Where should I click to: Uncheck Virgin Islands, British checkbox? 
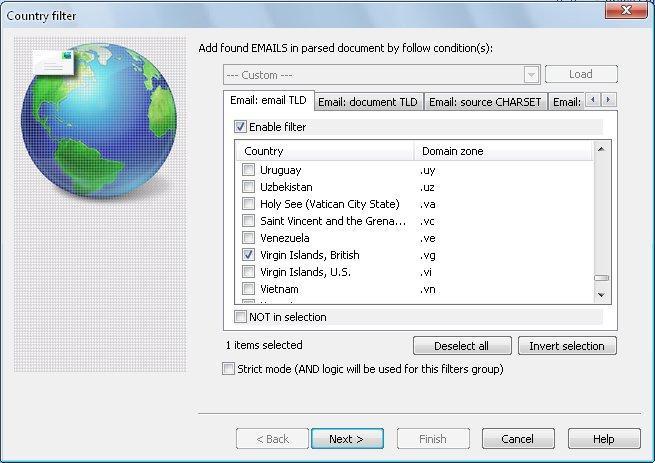249,255
